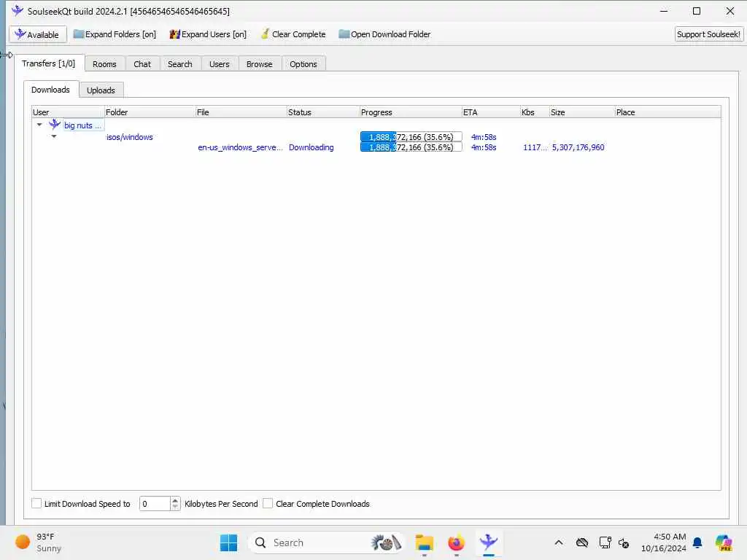
Task: Sort by the Kbs column header
Action: (x=535, y=112)
